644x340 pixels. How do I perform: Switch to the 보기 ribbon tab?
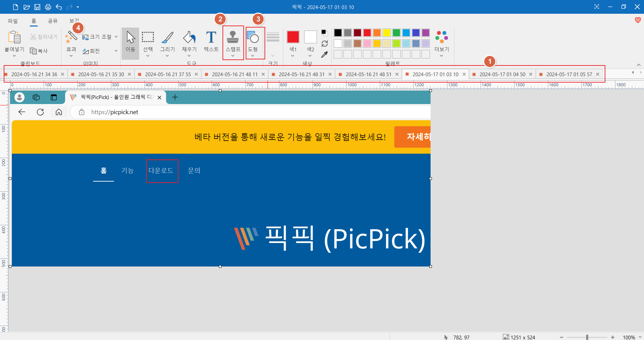74,20
